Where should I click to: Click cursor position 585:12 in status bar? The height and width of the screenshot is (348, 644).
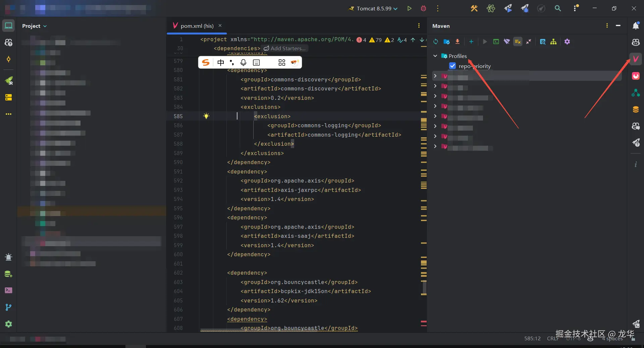pos(532,339)
